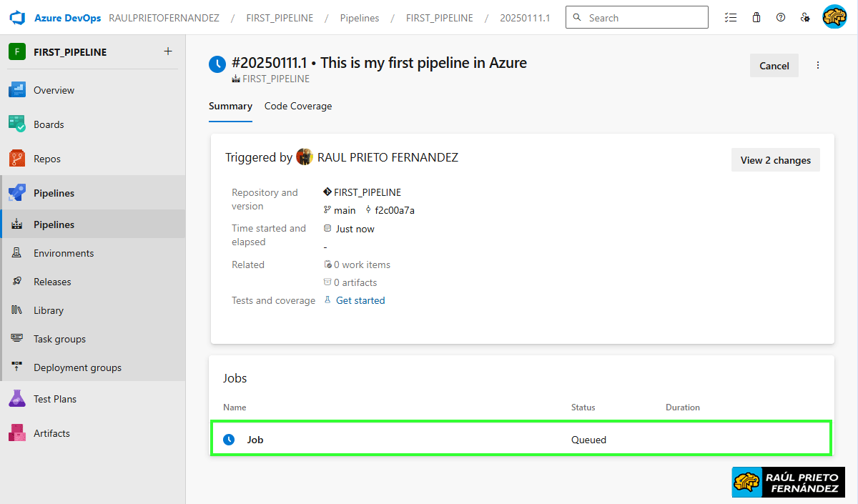Click the Get started tests link

pos(360,300)
